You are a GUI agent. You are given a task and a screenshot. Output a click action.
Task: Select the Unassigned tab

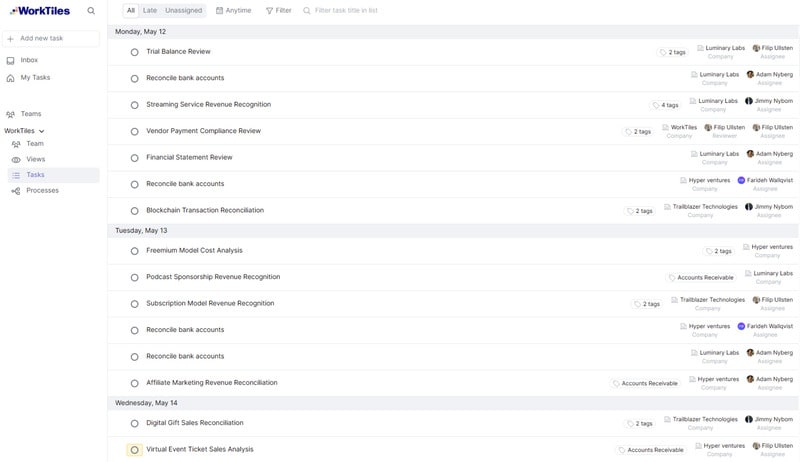[x=183, y=10]
